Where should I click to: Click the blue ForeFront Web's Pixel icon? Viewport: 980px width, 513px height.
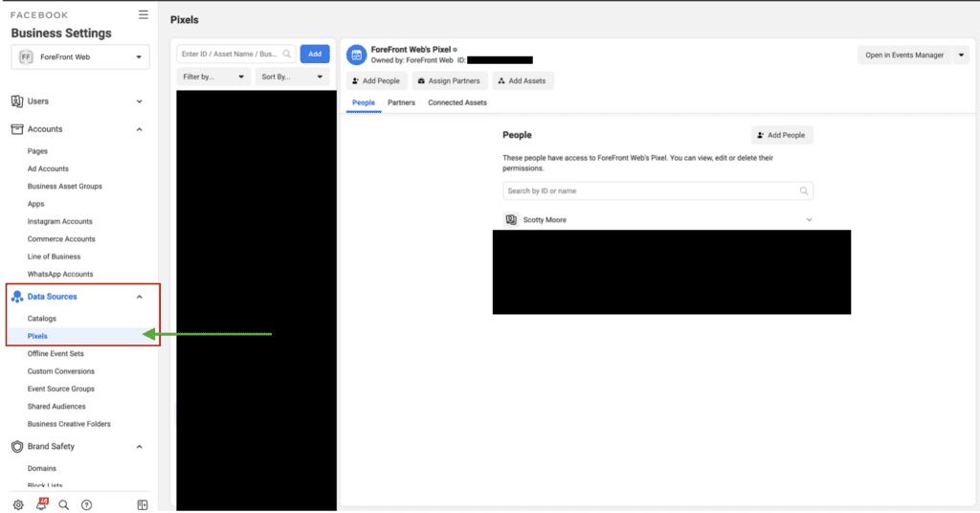pyautogui.click(x=356, y=55)
